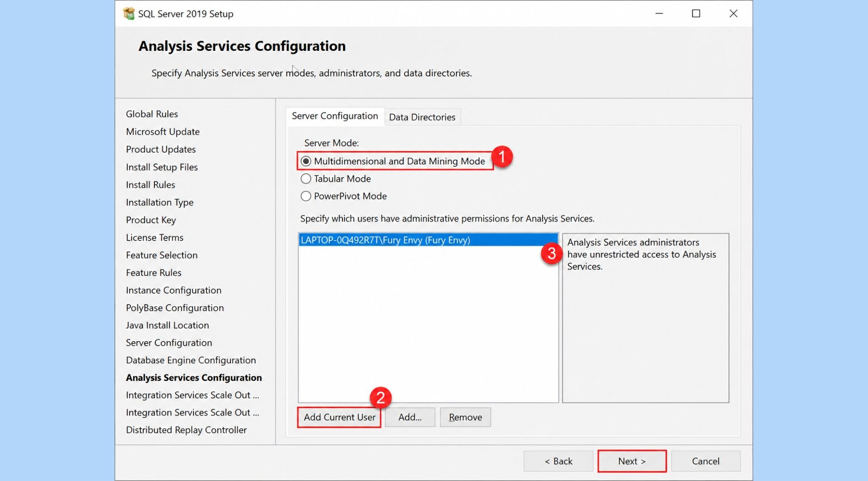Click Product Updates in the step list
Screen dimensions: 868x481
tap(161, 149)
